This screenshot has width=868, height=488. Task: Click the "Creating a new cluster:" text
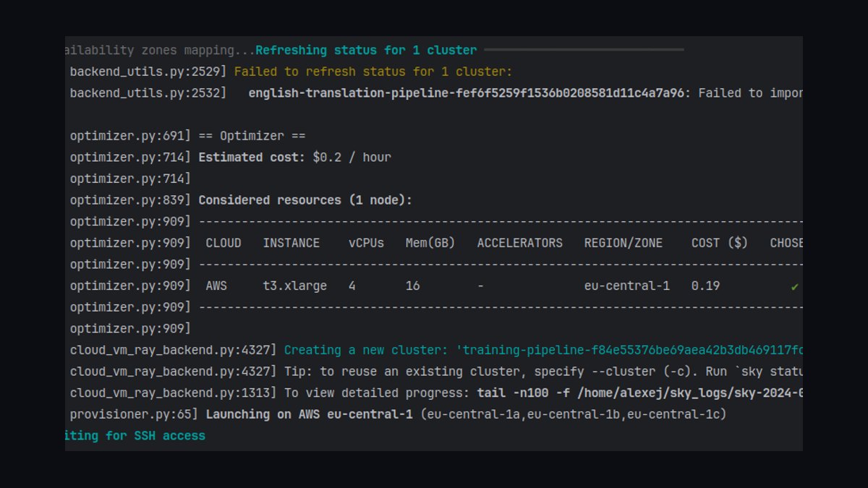[366, 350]
